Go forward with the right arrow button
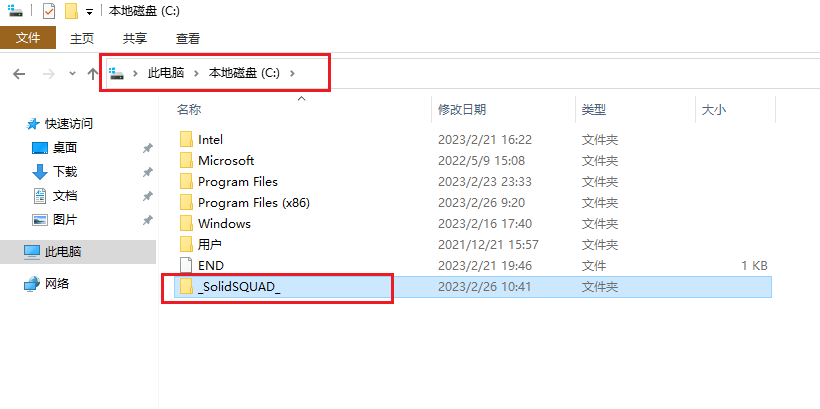Screen dimensions: 820x409 [x=49, y=74]
